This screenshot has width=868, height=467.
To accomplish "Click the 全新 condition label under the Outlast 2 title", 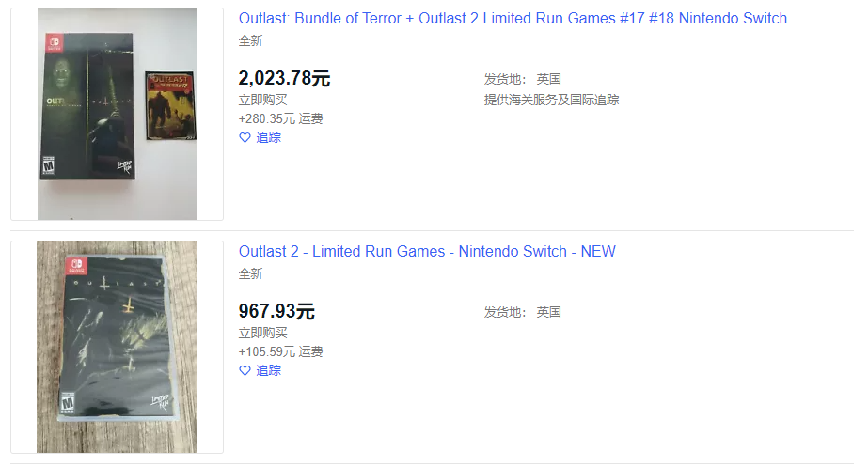I will [x=251, y=273].
